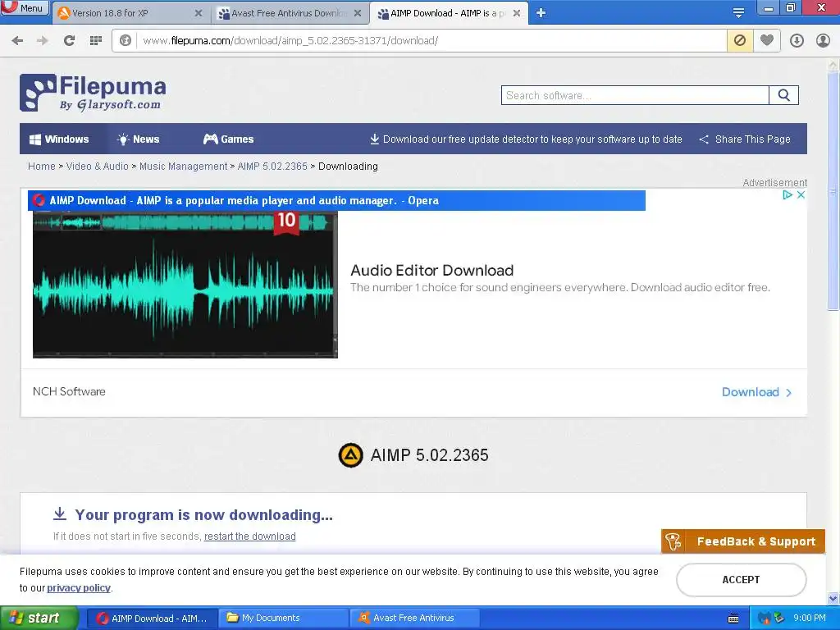
Task: Click the system tray clock 9:00 PM
Action: (x=810, y=619)
